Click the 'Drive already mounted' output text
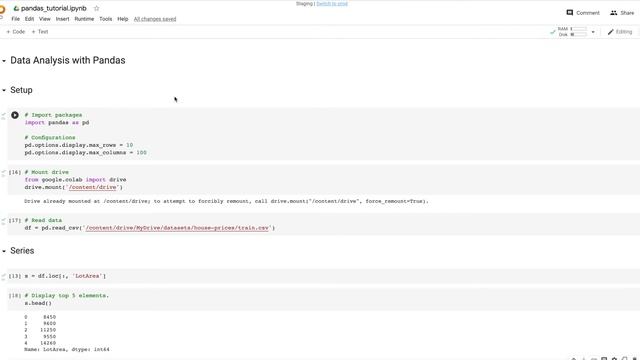This screenshot has height=360, width=640. [226, 201]
